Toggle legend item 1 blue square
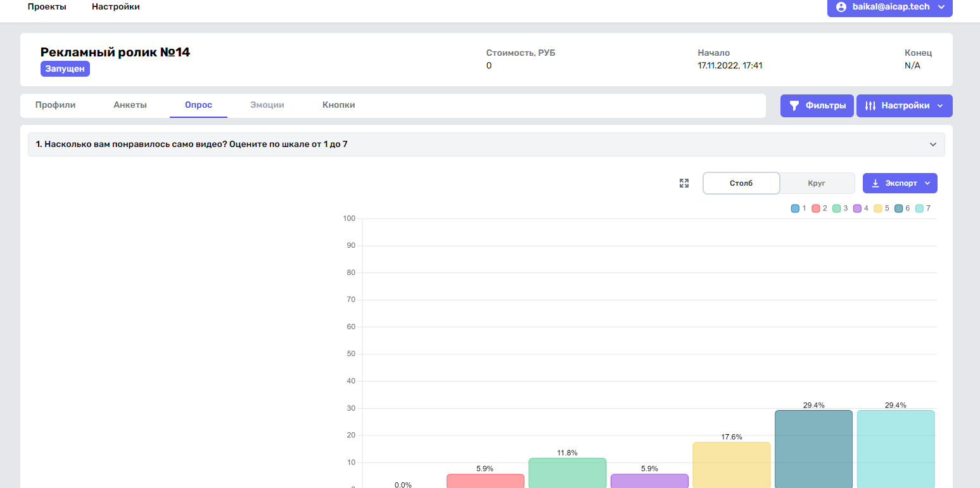Screen dimensions: 980x488 tap(795, 209)
